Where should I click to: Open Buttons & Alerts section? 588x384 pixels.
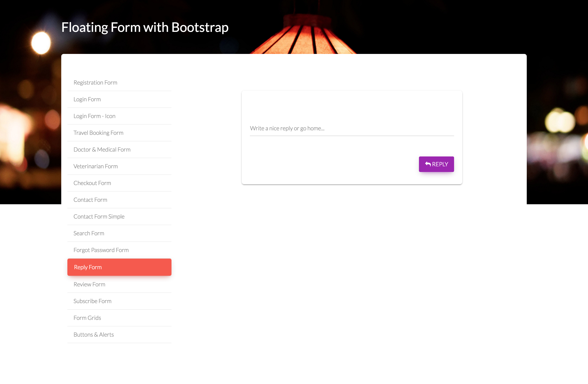(x=94, y=335)
